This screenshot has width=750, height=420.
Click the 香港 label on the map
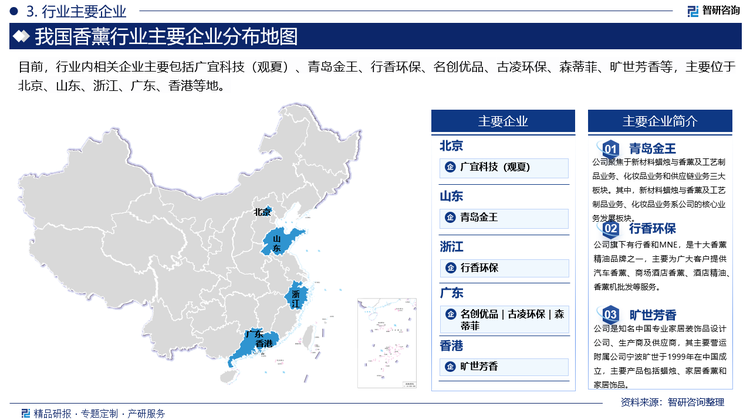(x=264, y=343)
